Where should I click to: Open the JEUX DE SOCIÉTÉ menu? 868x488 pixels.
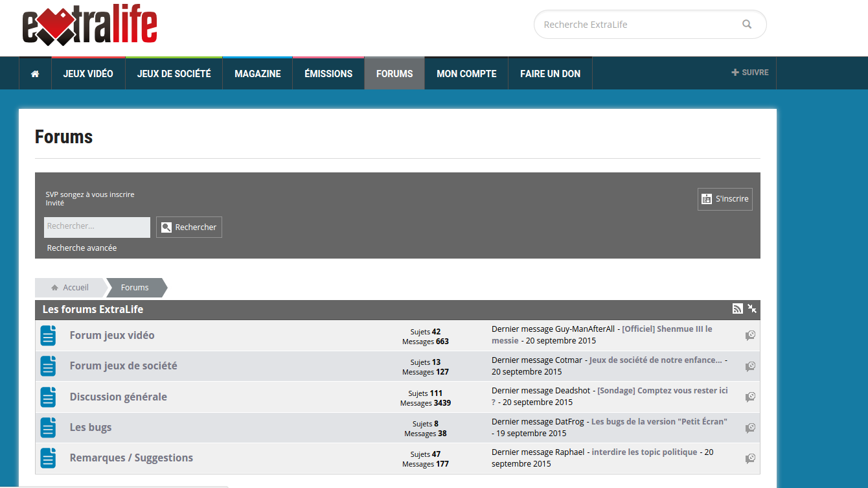click(174, 74)
